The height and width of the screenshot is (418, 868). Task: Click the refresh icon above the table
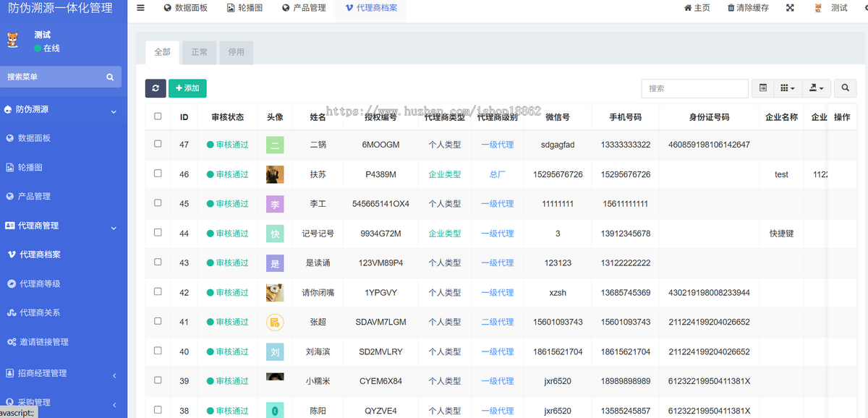point(155,88)
